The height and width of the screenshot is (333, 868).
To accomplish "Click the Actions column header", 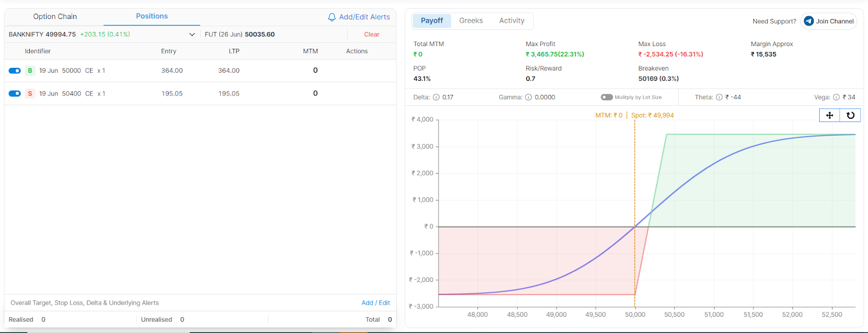I will tap(357, 52).
